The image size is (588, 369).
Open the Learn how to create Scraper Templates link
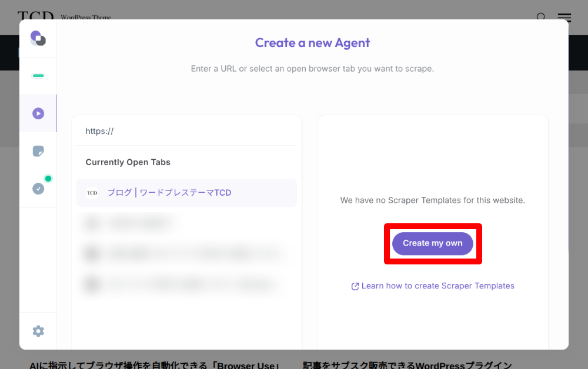[437, 286]
